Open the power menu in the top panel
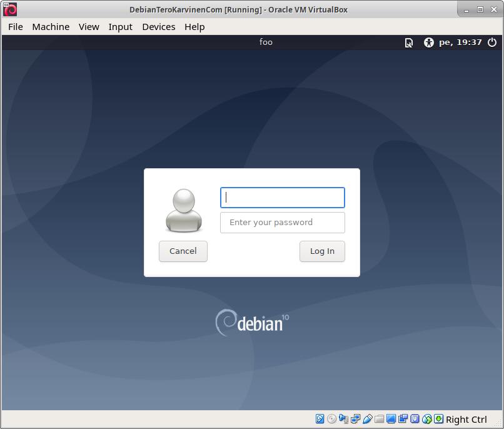 coord(492,43)
